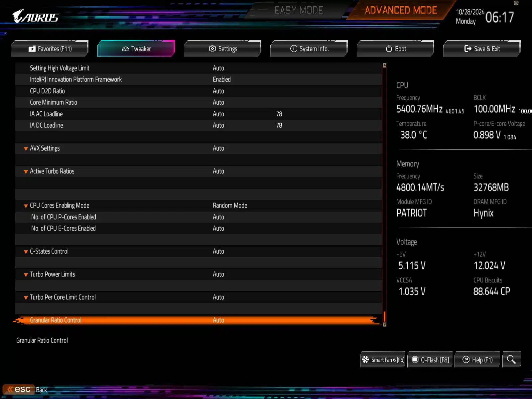Click the clock showing 06:17

coord(500,17)
